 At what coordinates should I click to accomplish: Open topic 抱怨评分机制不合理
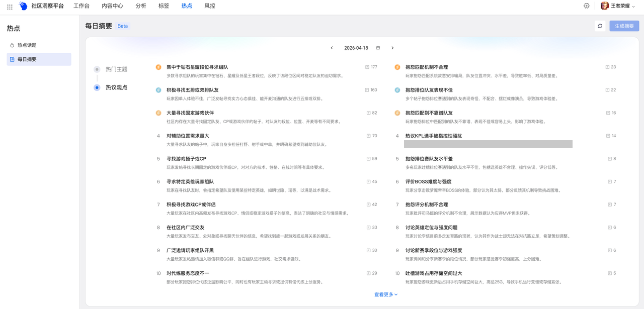pos(427,204)
